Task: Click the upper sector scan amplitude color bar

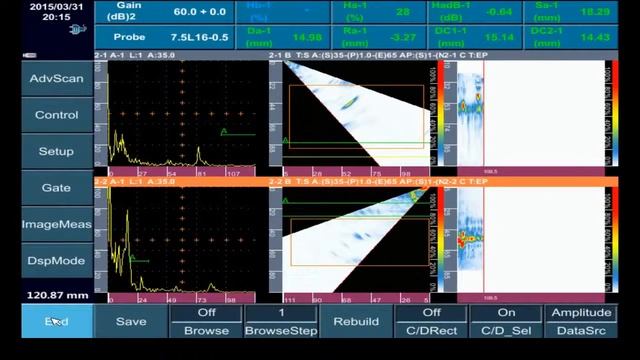Action: click(440, 113)
